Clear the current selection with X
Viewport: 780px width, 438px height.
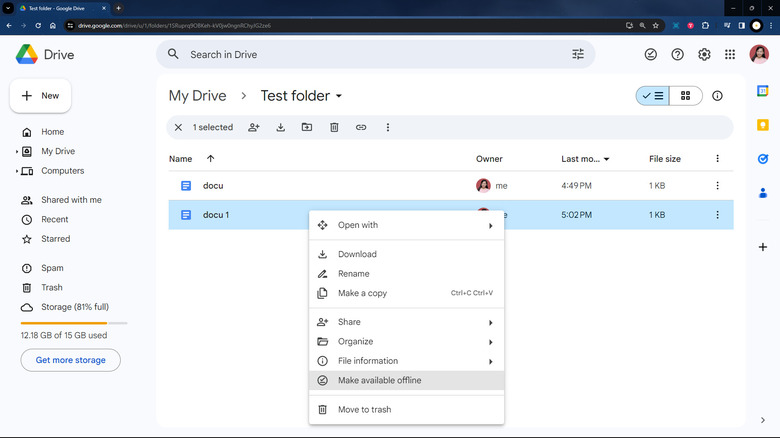pos(178,127)
